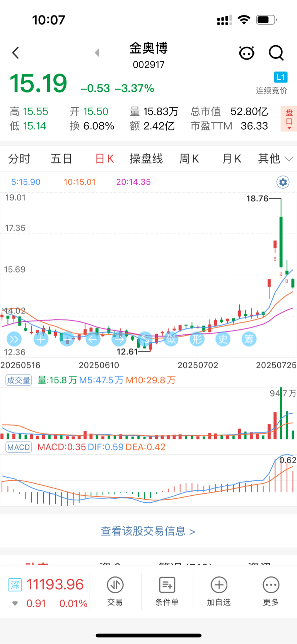Tap turnover amount 2.42亿
Screen dimensions: 297x644
(x=159, y=126)
